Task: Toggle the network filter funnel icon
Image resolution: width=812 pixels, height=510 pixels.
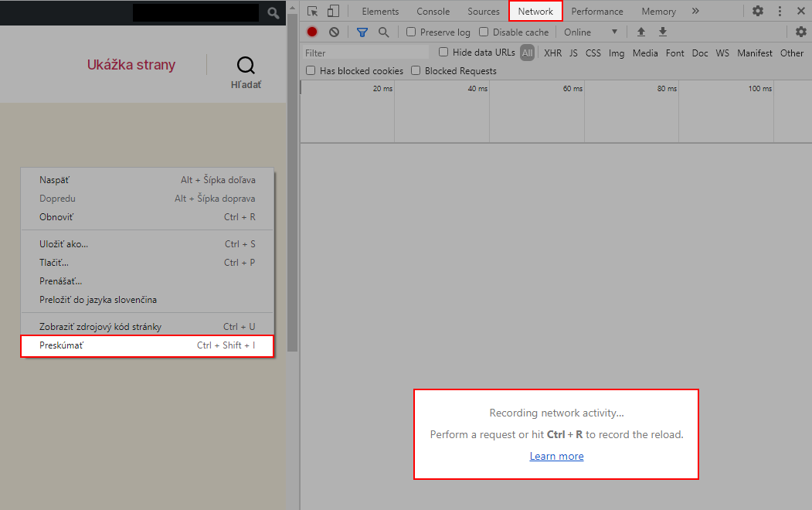Action: [362, 32]
